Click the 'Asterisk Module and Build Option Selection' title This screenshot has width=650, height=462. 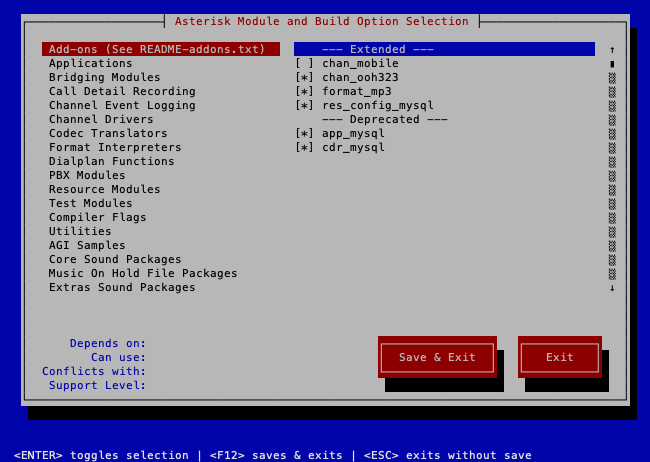[322, 21]
